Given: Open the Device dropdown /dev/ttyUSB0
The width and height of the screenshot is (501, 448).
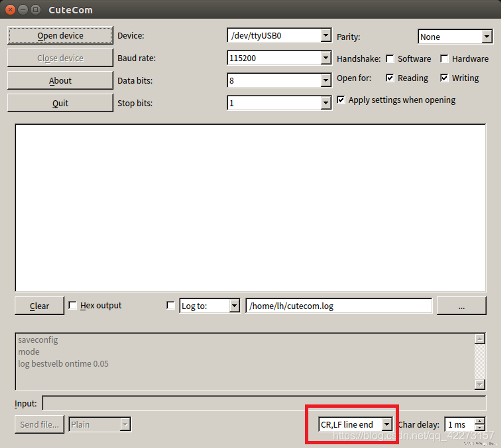Looking at the screenshot, I should 280,35.
